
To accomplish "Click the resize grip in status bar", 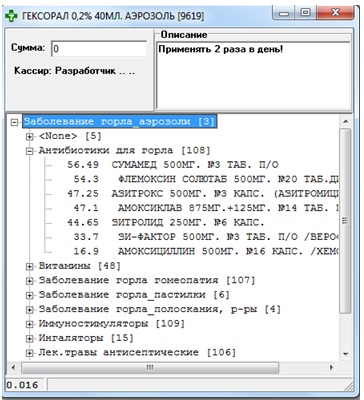I will (x=349, y=386).
